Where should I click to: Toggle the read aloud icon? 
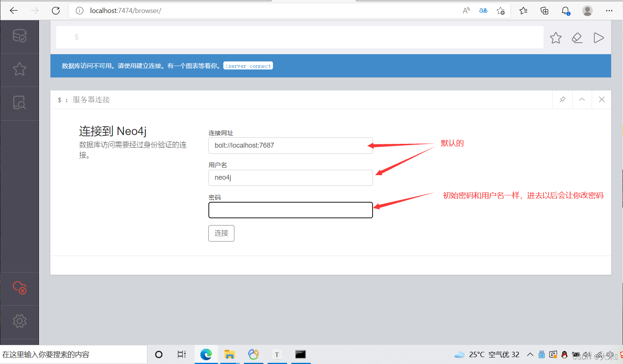pyautogui.click(x=466, y=11)
